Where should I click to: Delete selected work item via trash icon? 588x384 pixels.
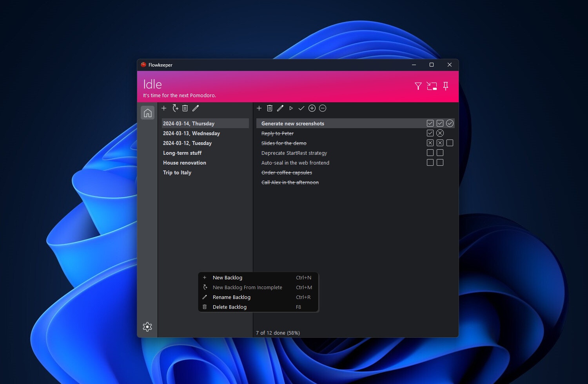[270, 108]
